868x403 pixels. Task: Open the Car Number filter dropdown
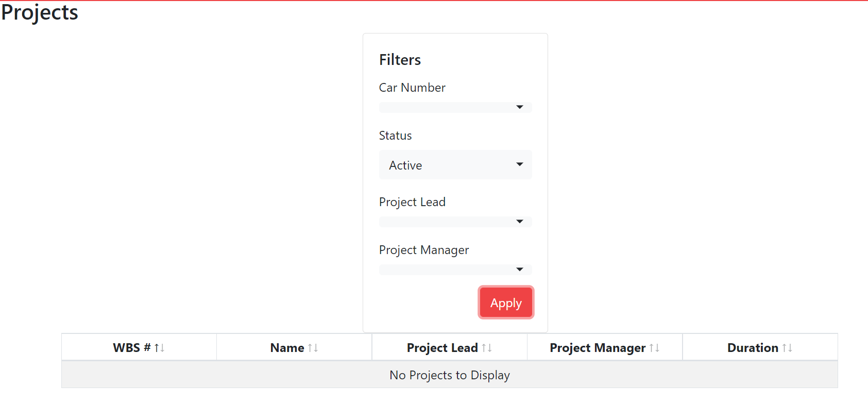pyautogui.click(x=455, y=107)
